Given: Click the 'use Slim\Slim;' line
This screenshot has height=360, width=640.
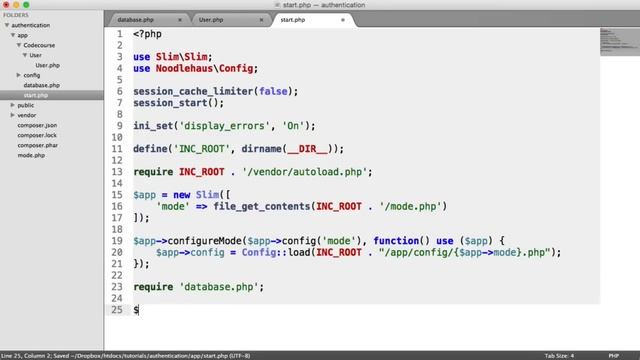Looking at the screenshot, I should pyautogui.click(x=173, y=57).
